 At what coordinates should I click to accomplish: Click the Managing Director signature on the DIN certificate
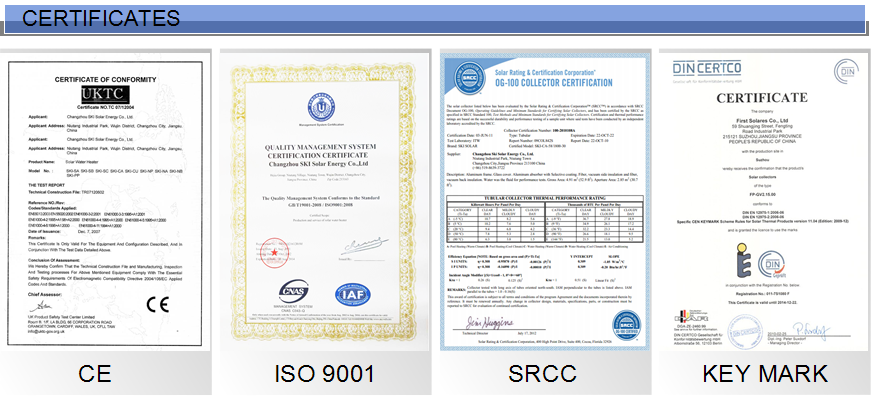point(812,331)
